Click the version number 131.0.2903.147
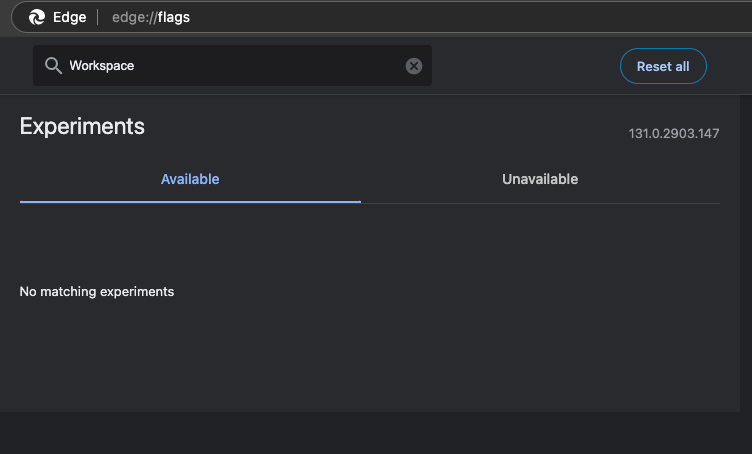 [x=674, y=133]
